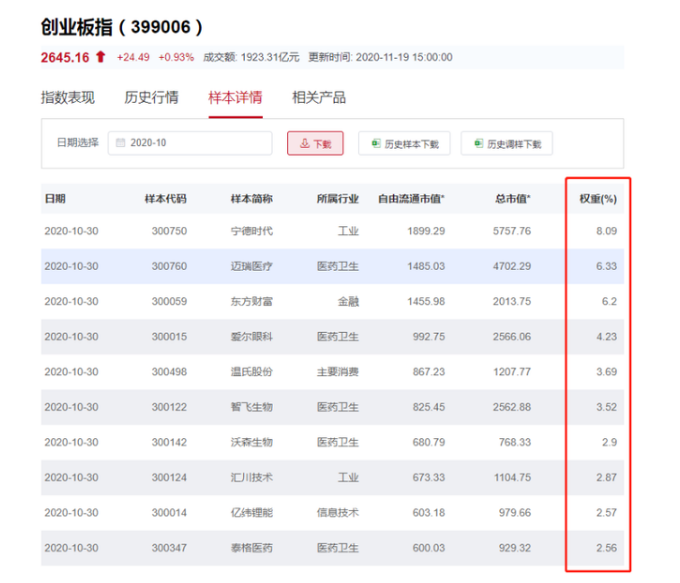
Task: Click stock code 300760 in the table
Action: click(169, 266)
